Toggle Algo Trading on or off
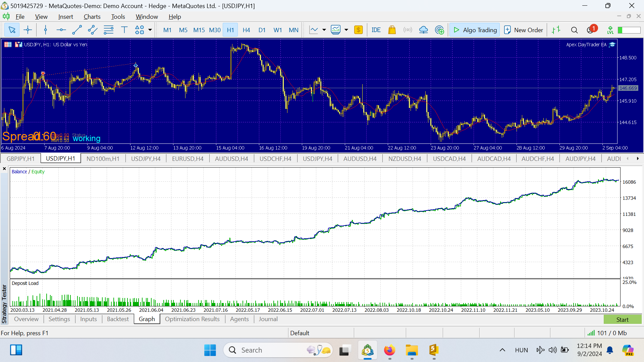This screenshot has width=644, height=362. click(x=475, y=30)
